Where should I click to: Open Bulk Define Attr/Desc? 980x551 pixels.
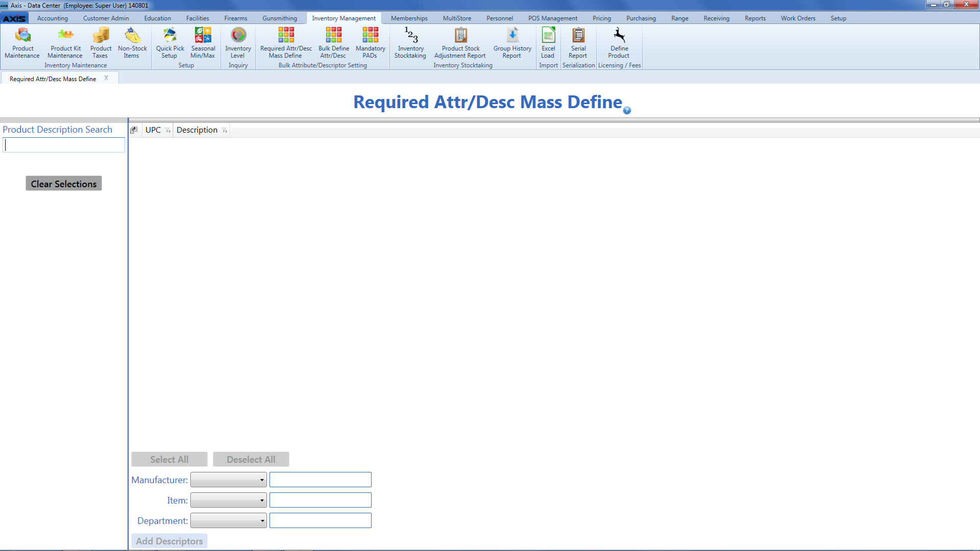[x=333, y=43]
